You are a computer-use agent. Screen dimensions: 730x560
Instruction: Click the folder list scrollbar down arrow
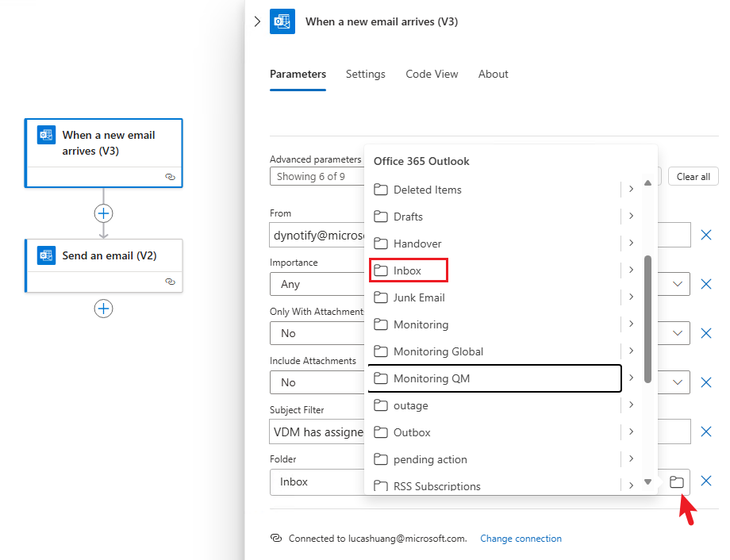pyautogui.click(x=647, y=482)
